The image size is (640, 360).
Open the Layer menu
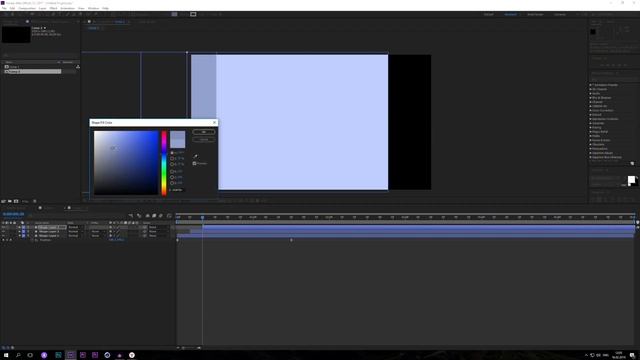coord(42,8)
